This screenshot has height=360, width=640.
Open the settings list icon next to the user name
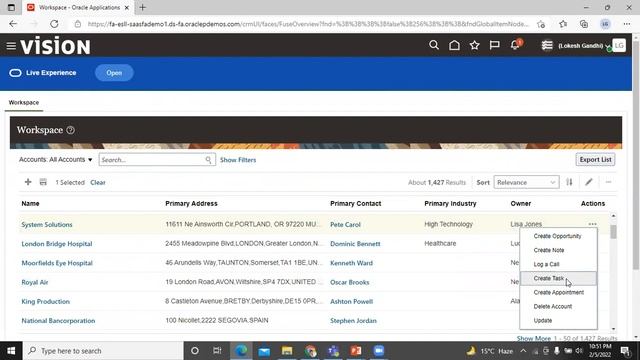point(547,45)
